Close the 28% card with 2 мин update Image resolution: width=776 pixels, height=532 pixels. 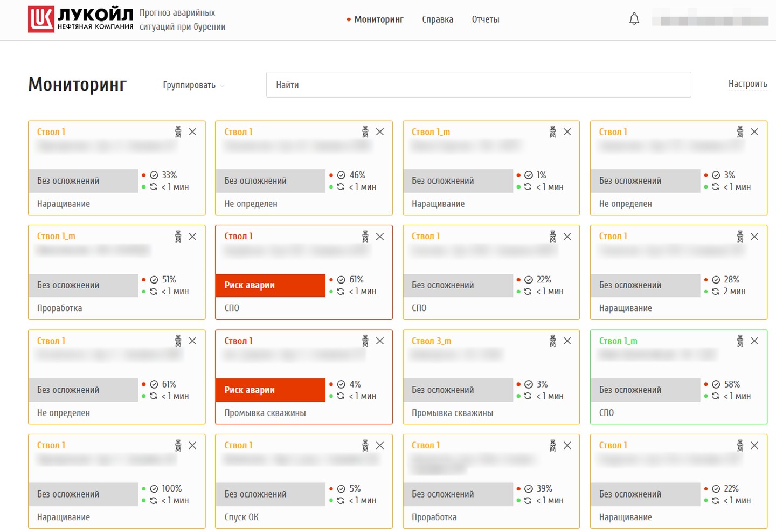[x=754, y=237]
